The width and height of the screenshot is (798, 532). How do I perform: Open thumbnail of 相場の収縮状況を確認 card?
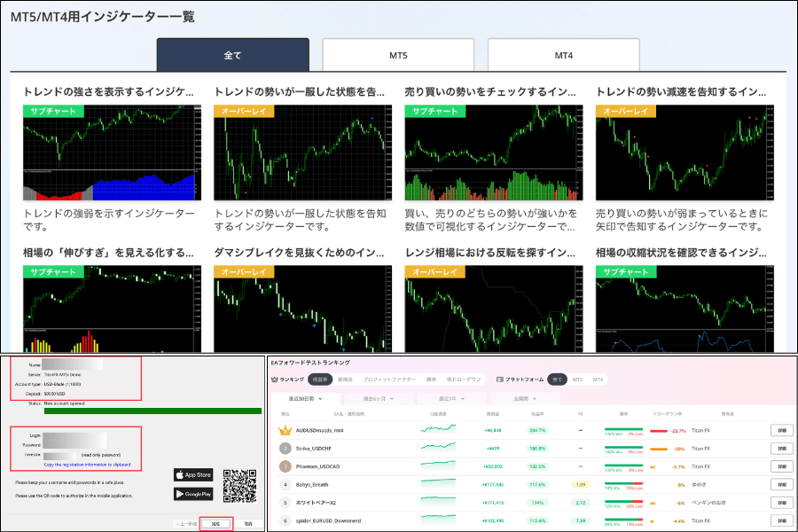tap(685, 309)
